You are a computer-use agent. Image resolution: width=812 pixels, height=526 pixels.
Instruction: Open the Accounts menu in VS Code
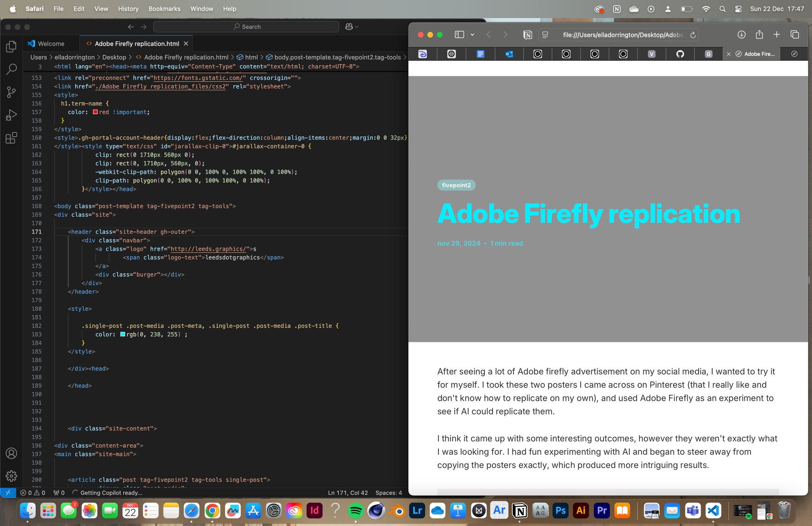click(x=11, y=453)
